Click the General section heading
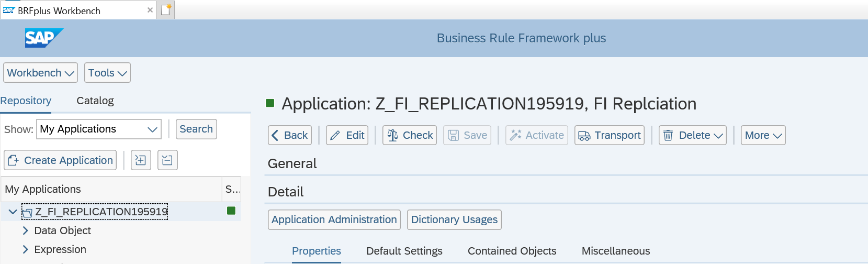 (292, 163)
